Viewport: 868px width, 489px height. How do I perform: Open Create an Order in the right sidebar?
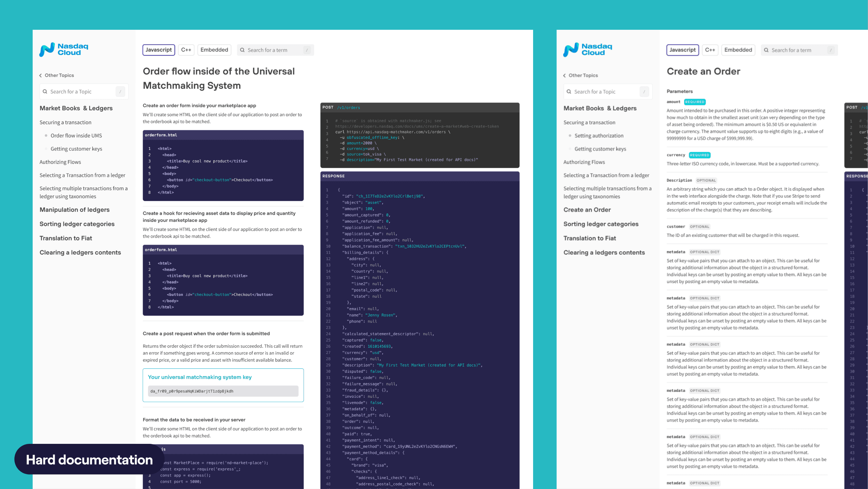587,210
